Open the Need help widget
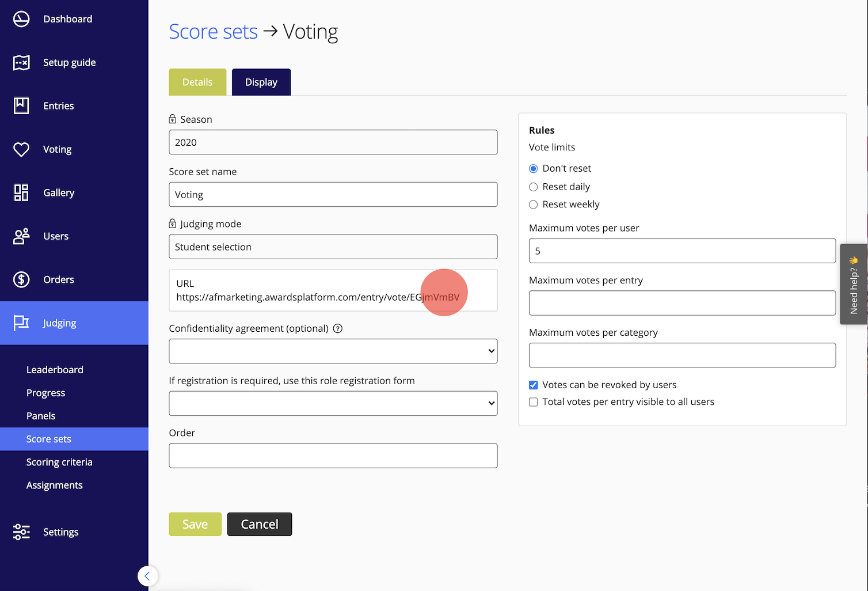This screenshot has width=868, height=591. (854, 284)
